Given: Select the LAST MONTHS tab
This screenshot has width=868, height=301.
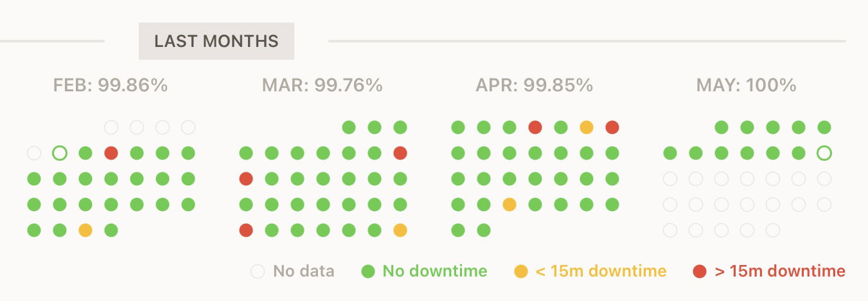Looking at the screenshot, I should pos(217,41).
